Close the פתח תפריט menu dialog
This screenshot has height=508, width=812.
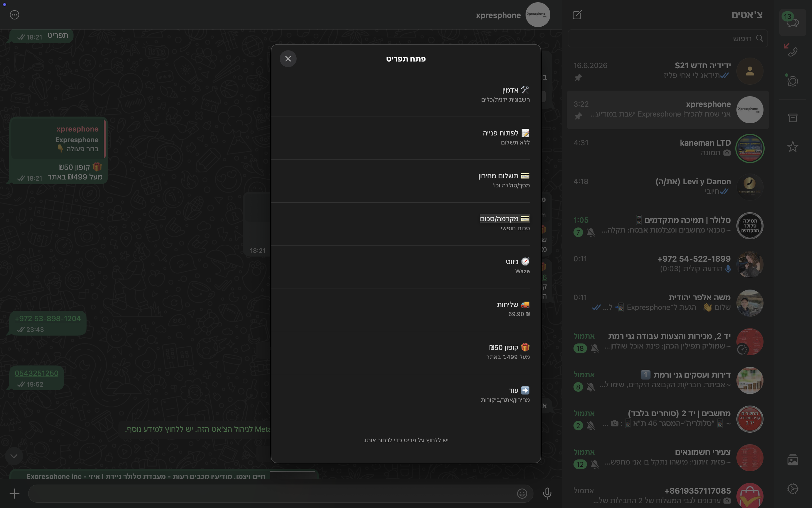point(288,59)
